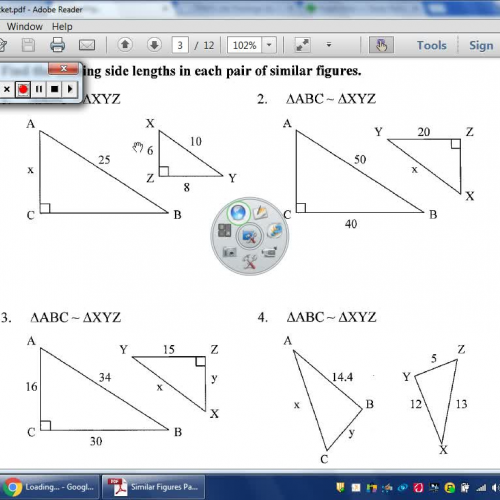The height and width of the screenshot is (500, 500).
Task: Click the pen drawing icon in radial menu
Action: click(260, 212)
